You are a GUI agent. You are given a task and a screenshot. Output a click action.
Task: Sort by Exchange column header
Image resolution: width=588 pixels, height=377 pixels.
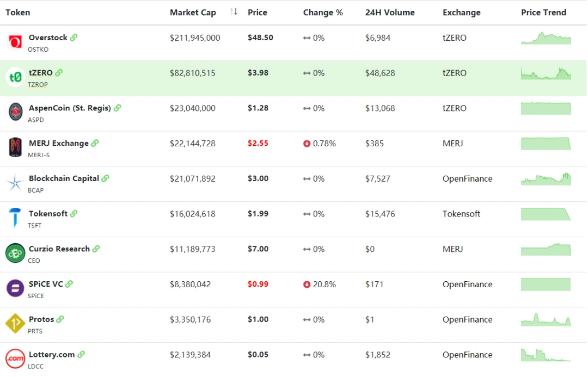[462, 13]
